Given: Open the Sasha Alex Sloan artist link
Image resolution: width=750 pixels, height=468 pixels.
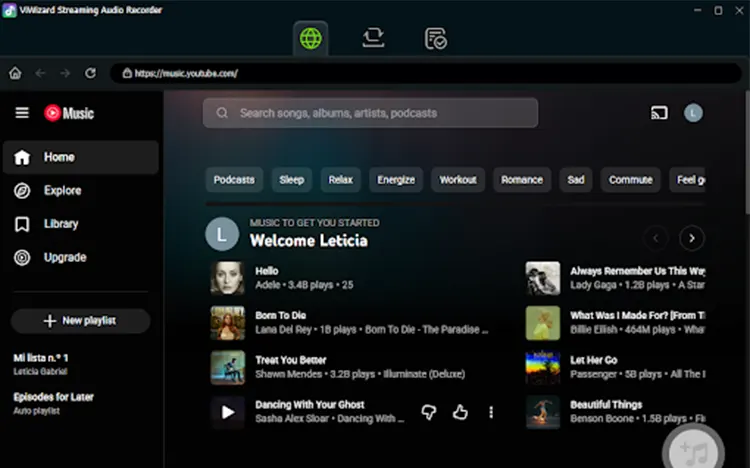Looking at the screenshot, I should point(292,419).
